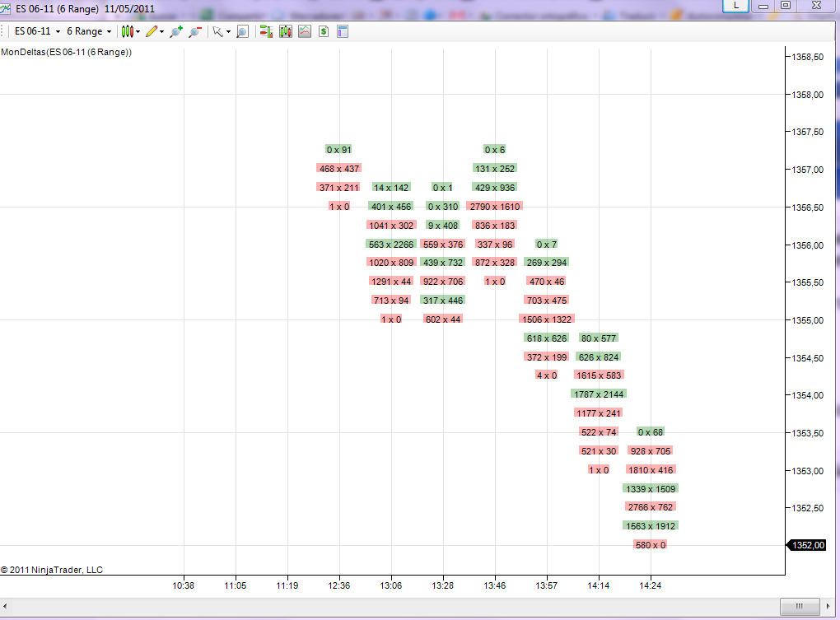
Task: Click the 1506 x 1322 delta cell
Action: click(x=547, y=319)
